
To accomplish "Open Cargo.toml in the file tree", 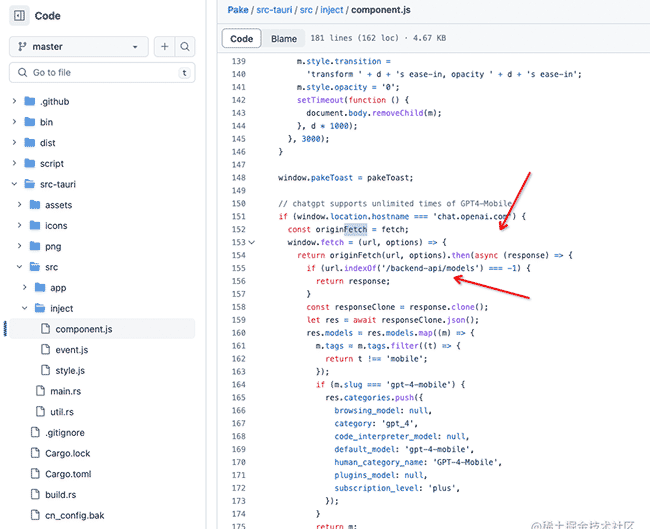I will pyautogui.click(x=68, y=474).
